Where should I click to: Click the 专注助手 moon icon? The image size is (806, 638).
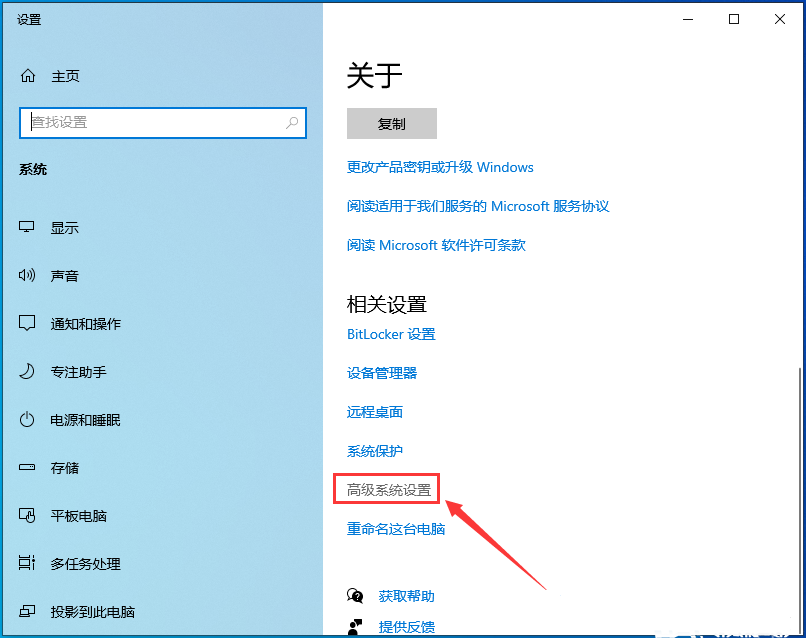coord(27,371)
